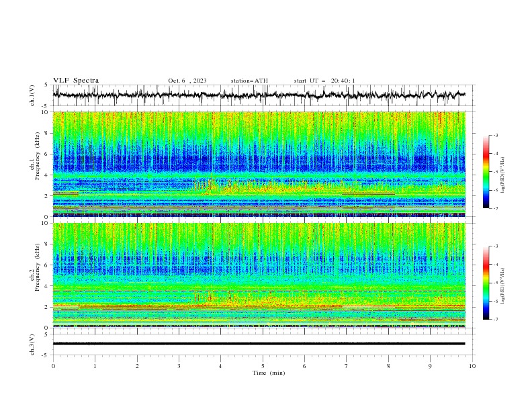The width and height of the screenshot is (532, 411).
Task: Click the time axis tick label "9"
Action: tap(430, 366)
